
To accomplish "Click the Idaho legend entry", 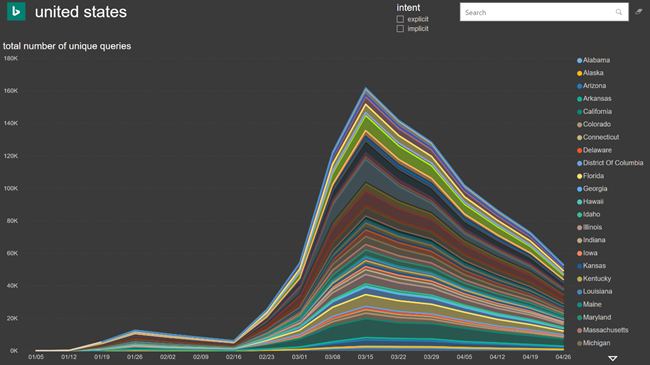I will click(x=589, y=214).
